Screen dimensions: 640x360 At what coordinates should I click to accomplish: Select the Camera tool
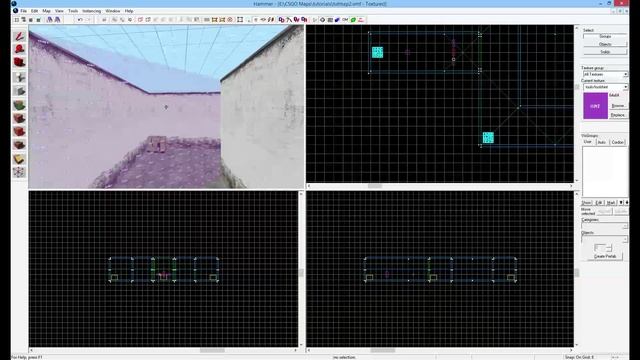point(19,62)
